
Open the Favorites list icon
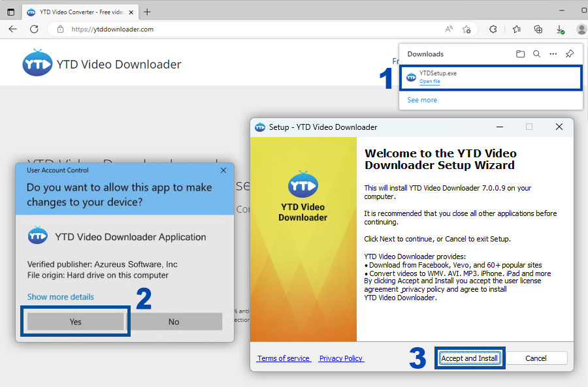click(517, 29)
